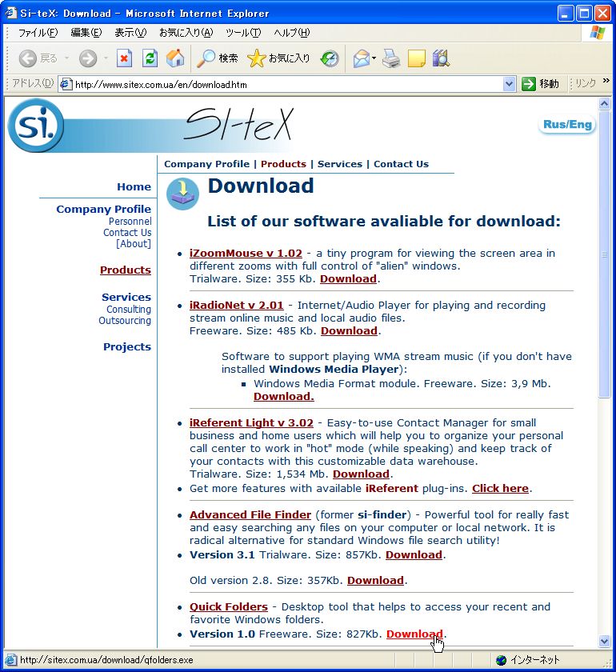Download Windows Media Format module
The image size is (616, 672).
pyautogui.click(x=284, y=397)
